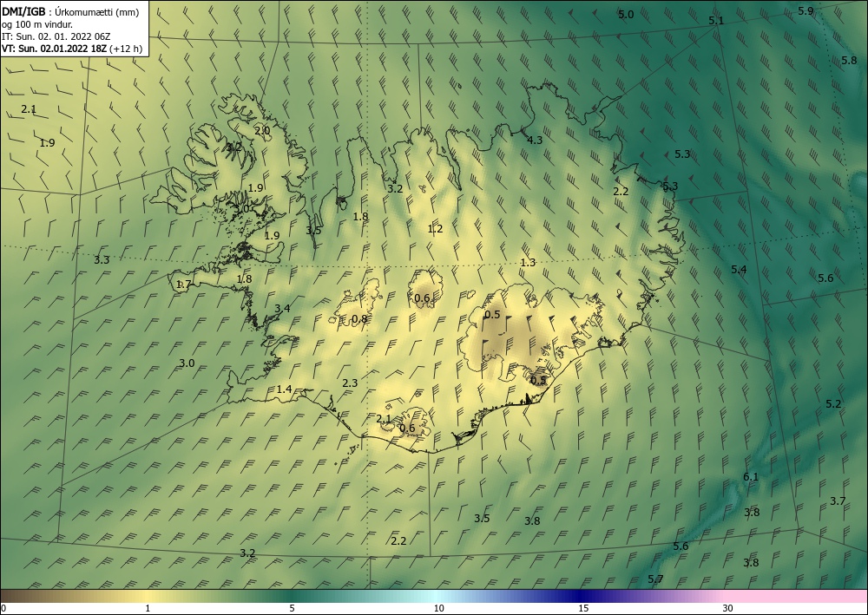The image size is (868, 615).
Task: Select the 3.3 value label
Action: click(102, 259)
